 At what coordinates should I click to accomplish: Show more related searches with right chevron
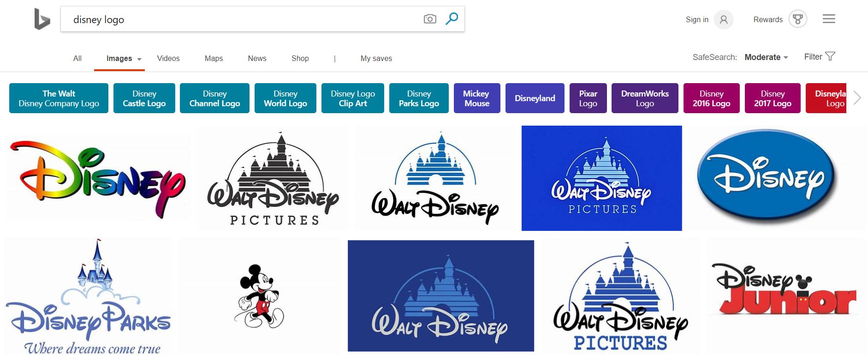click(x=857, y=98)
